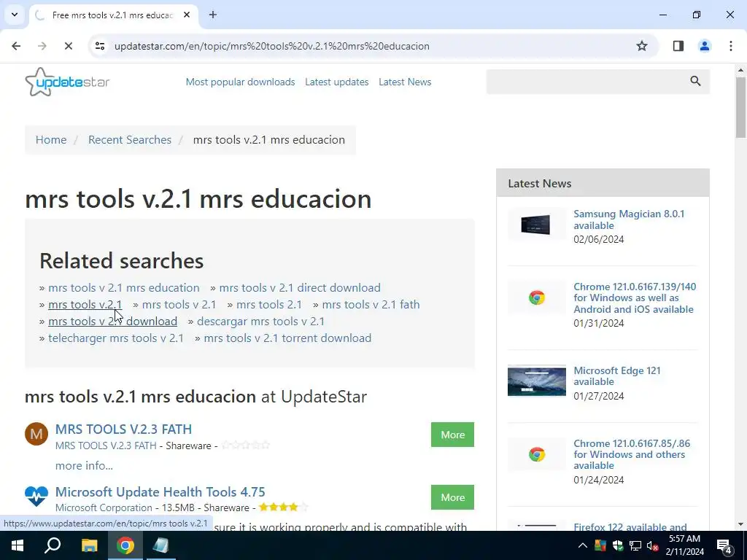Viewport: 747px width, 560px height.
Task: Open Chrome profile avatar
Action: coord(704,46)
